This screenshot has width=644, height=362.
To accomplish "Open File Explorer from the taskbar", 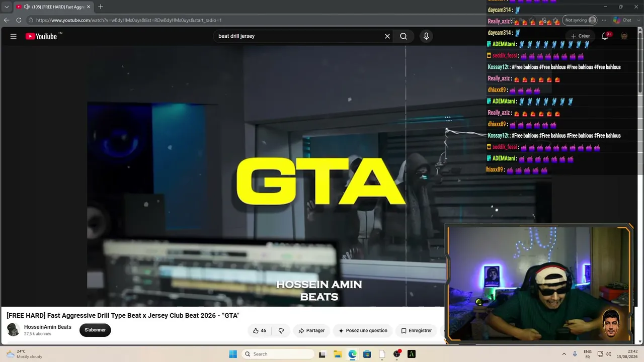I will coord(338,354).
